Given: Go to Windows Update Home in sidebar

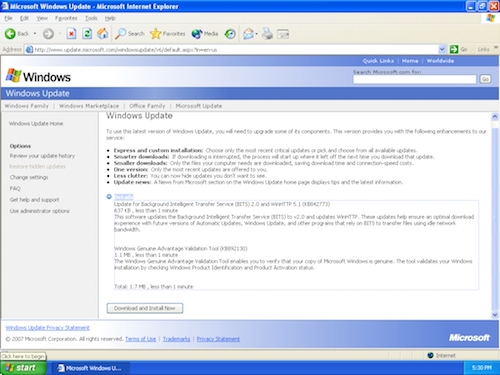Looking at the screenshot, I should (36, 124).
